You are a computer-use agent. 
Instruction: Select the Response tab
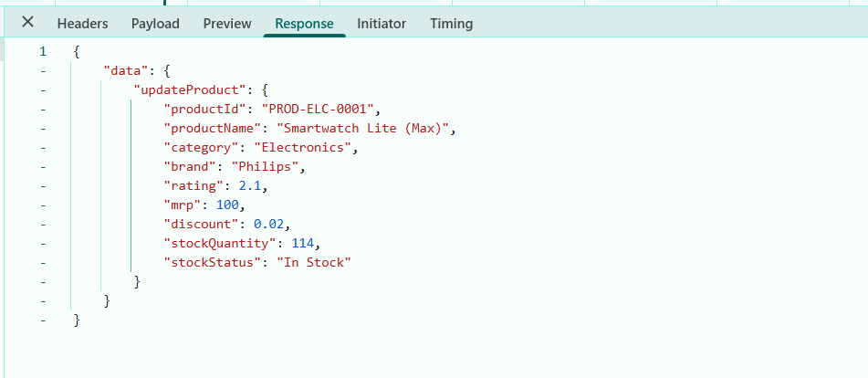(x=305, y=23)
